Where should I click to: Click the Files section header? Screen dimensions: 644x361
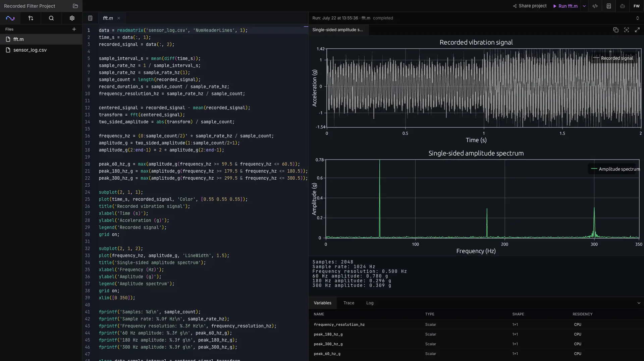pos(9,29)
